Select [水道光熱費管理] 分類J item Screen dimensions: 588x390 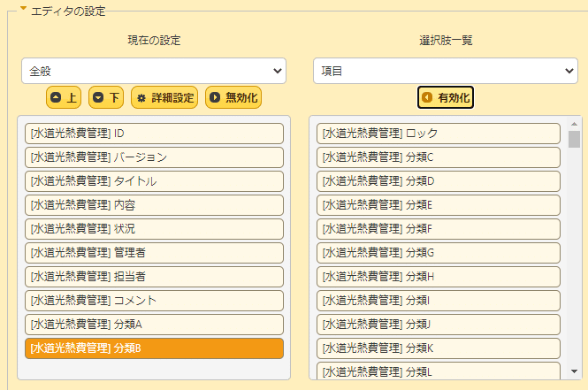tap(439, 325)
